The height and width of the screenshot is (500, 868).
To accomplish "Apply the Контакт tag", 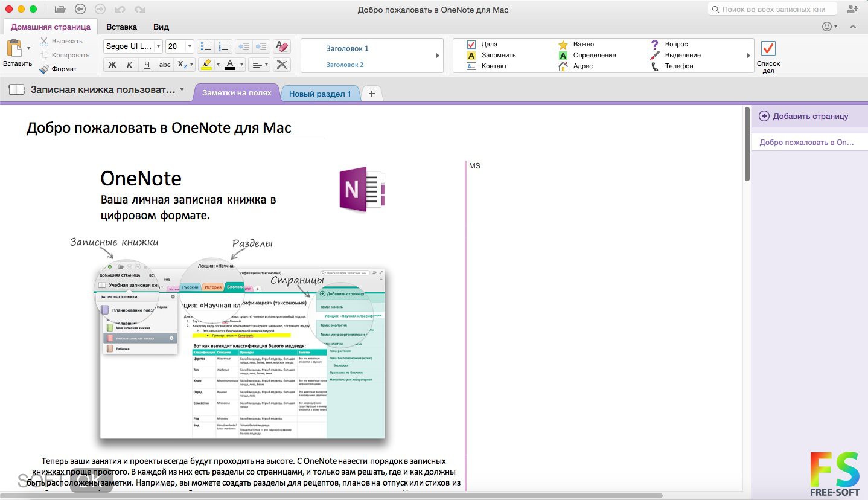I will [487, 66].
